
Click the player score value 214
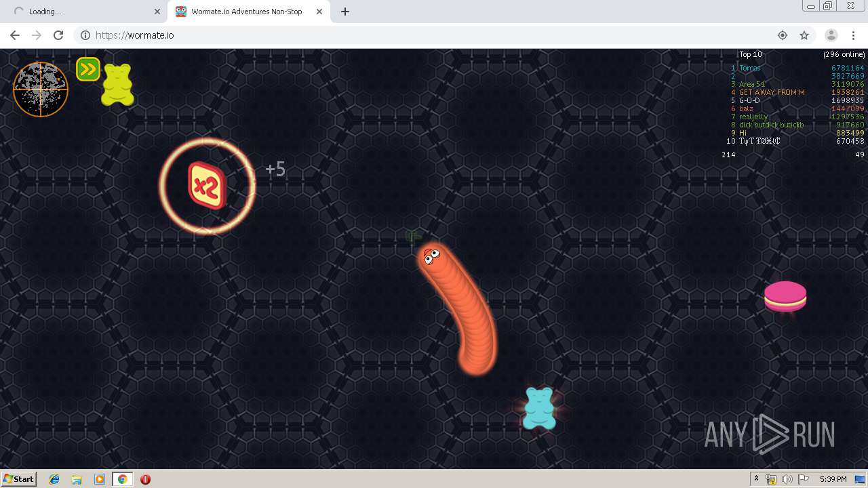coord(728,155)
